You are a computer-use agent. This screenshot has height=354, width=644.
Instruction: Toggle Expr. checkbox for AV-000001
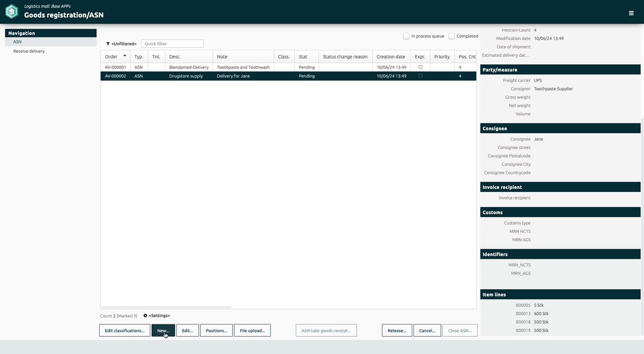(x=420, y=67)
